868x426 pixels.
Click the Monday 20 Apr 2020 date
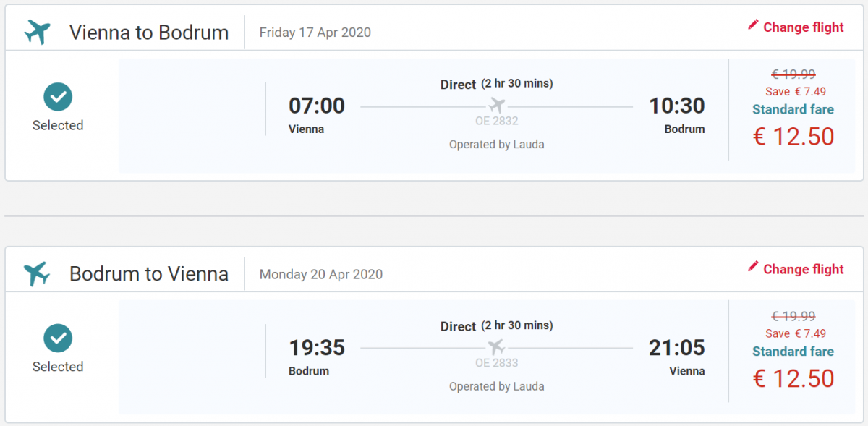pos(320,274)
